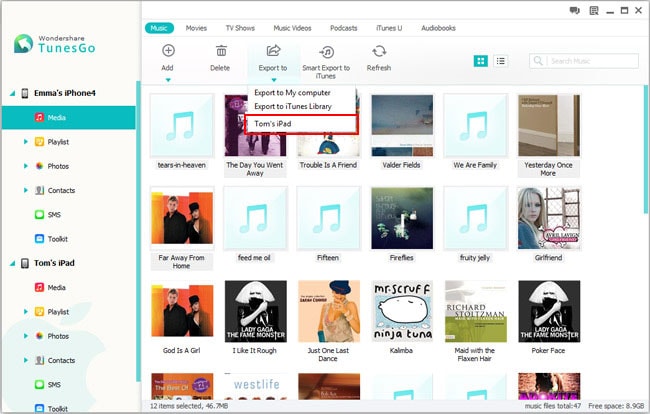Select the Music tab
Viewport: 650px width, 414px height.
(159, 28)
